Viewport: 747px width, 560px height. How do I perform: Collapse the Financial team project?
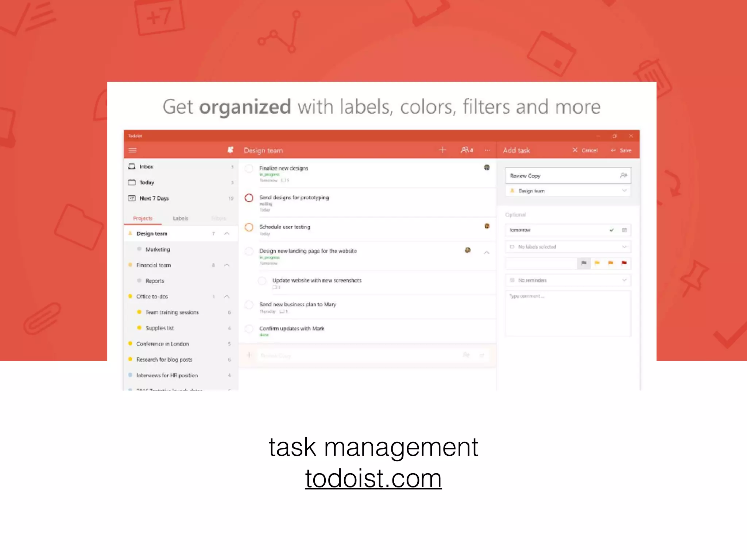[227, 265]
